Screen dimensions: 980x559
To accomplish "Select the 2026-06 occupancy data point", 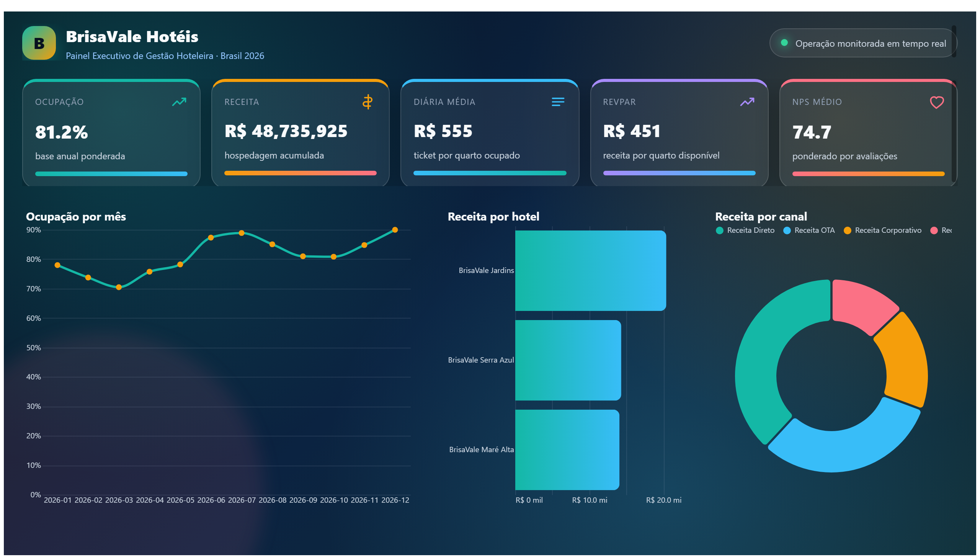I will (x=211, y=238).
